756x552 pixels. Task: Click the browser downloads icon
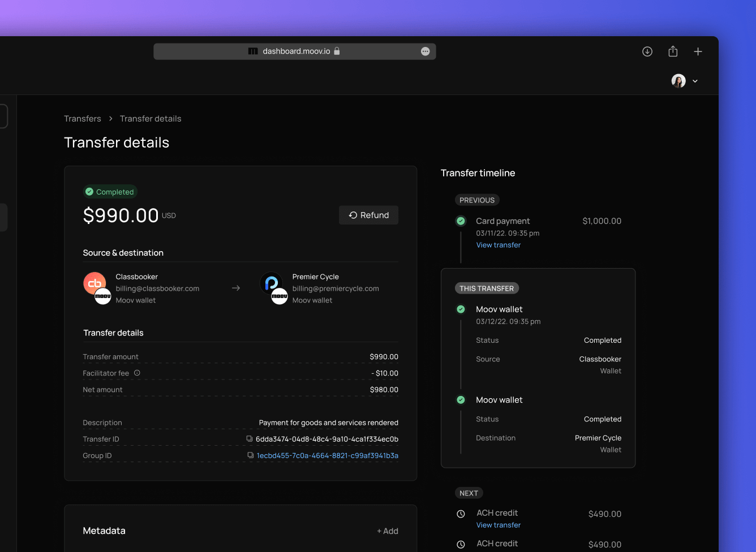point(647,51)
